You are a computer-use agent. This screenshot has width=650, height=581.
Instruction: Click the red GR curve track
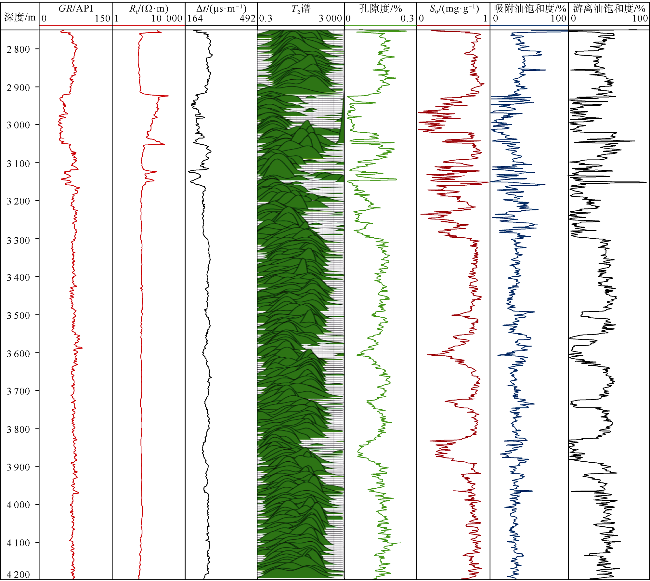(73, 300)
